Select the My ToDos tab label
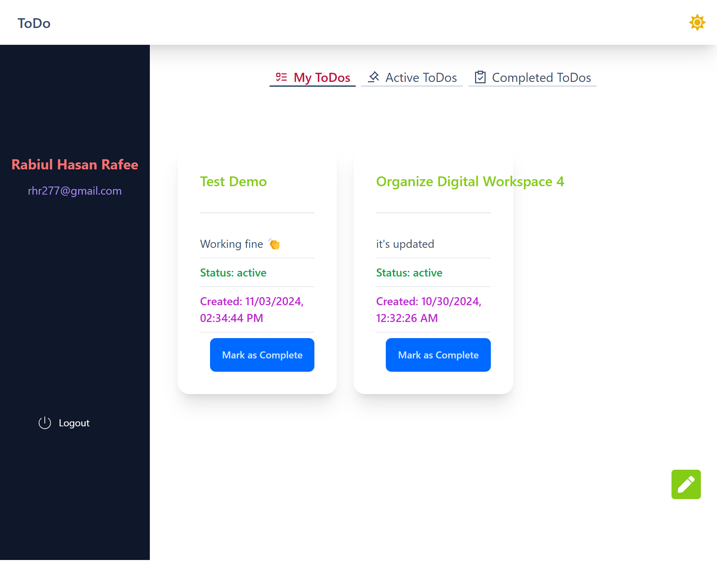This screenshot has width=717, height=588. click(322, 78)
